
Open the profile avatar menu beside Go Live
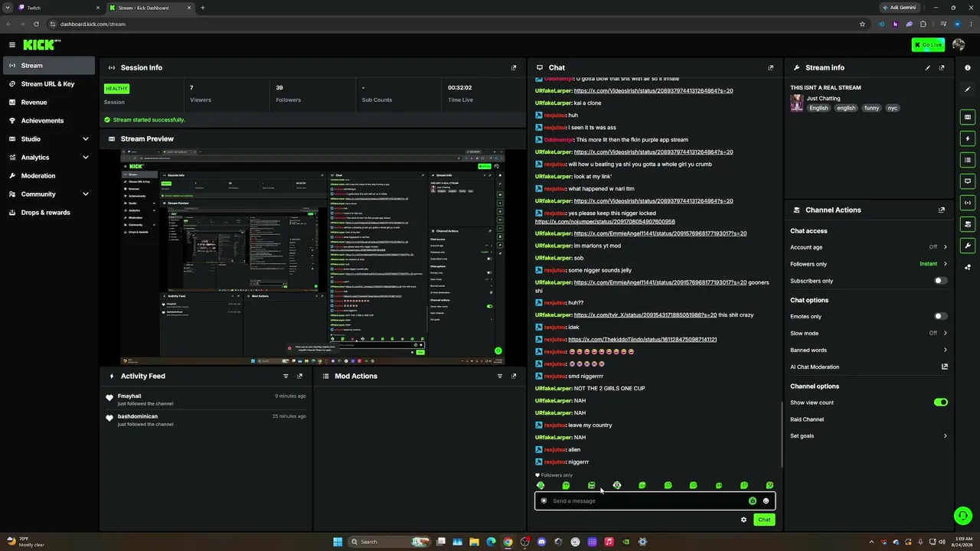pos(959,44)
